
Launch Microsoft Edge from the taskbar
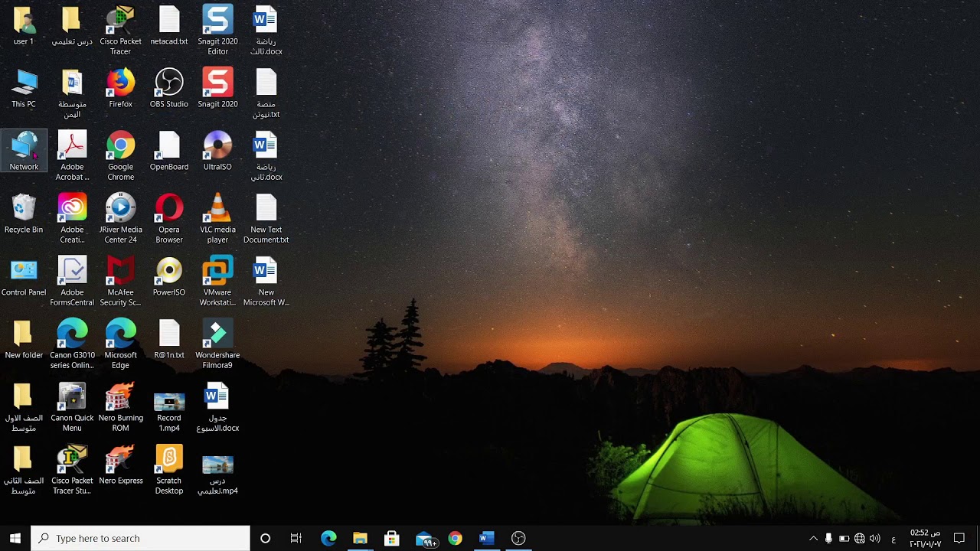click(x=328, y=538)
